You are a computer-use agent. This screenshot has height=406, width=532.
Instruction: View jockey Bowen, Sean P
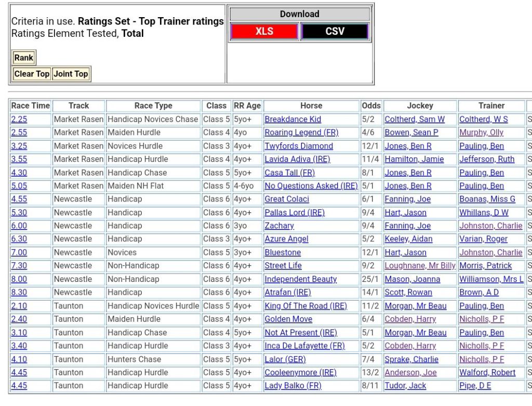(x=411, y=132)
